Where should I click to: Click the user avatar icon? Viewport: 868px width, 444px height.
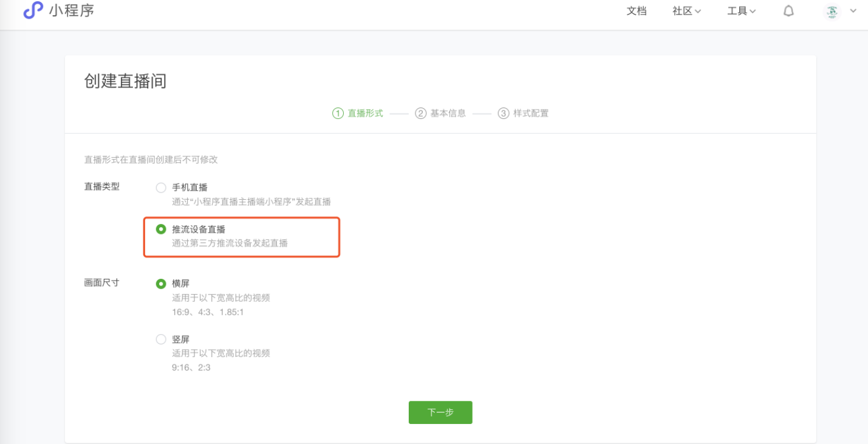(x=832, y=11)
